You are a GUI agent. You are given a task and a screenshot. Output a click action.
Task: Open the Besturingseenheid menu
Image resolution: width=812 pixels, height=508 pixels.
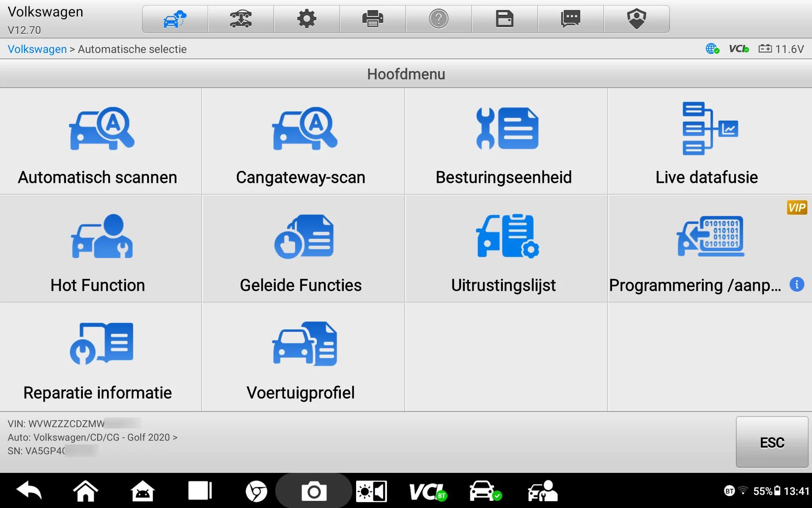506,141
